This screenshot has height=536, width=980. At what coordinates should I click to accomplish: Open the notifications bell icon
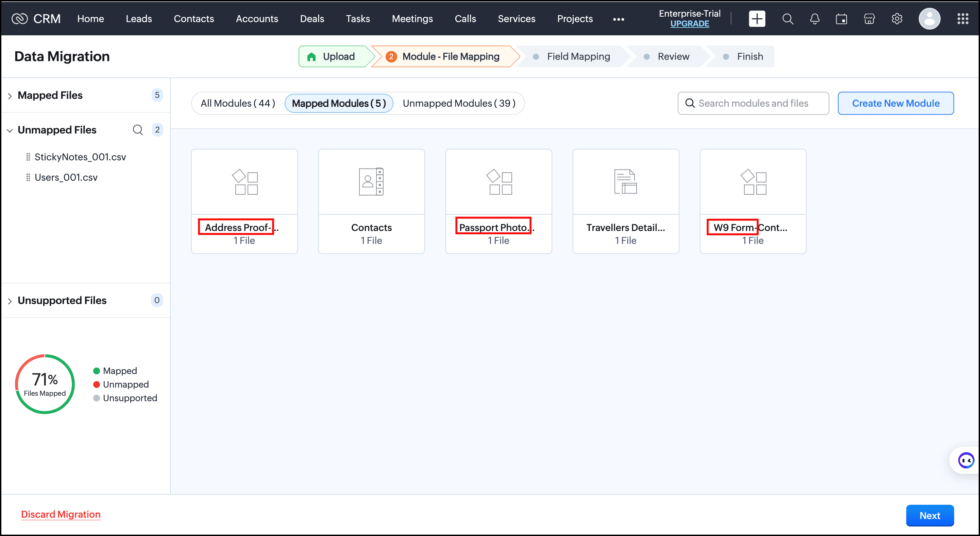point(814,19)
